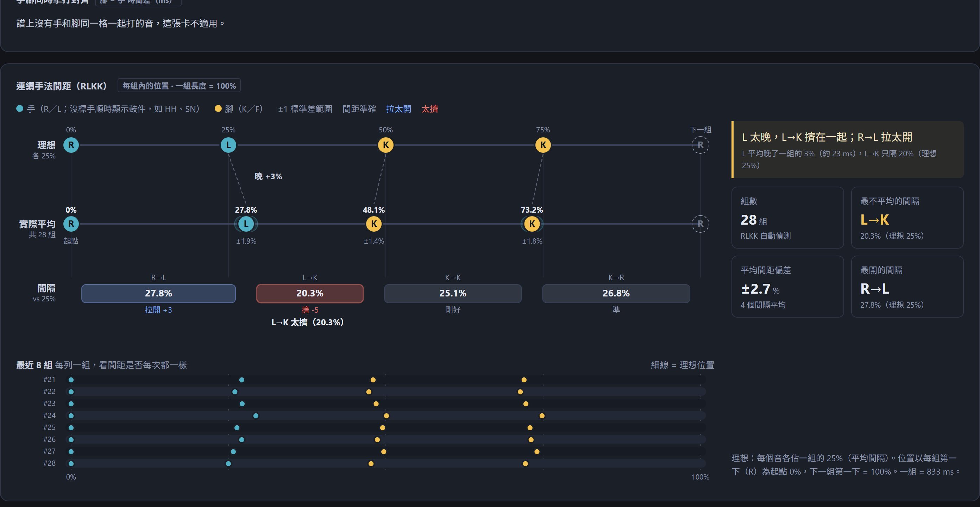The image size is (980, 507).
Task: Click the teal hand legend dot
Action: tap(20, 108)
